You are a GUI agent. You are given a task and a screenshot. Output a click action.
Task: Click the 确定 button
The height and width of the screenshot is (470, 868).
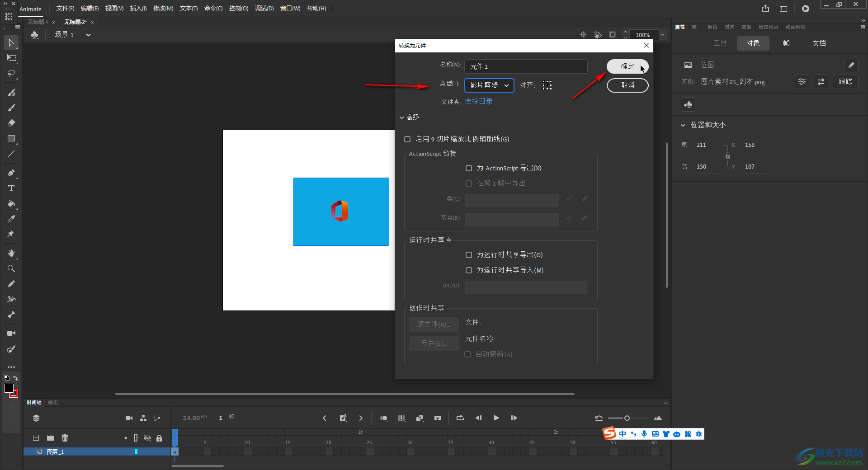627,66
